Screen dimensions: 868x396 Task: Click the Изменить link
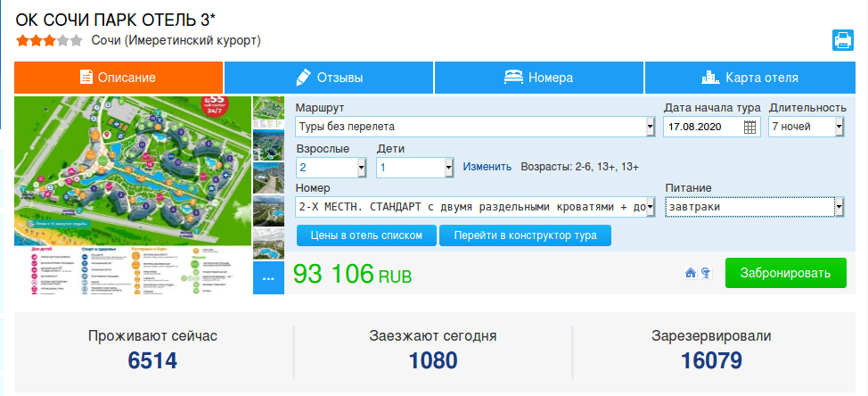tap(487, 167)
